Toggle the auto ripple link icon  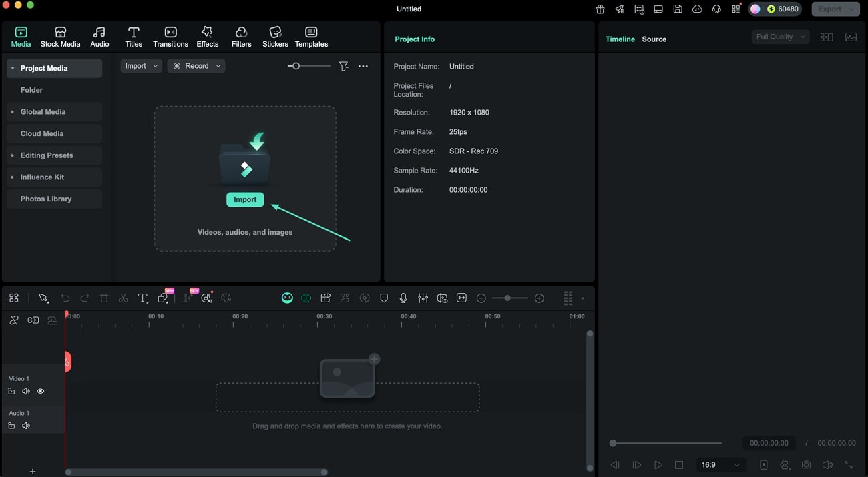[33, 320]
